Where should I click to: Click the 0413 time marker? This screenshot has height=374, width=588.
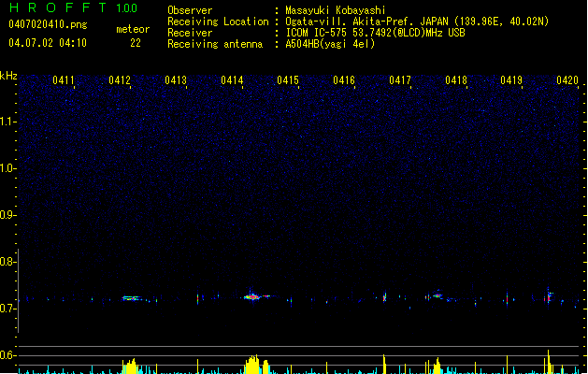pos(176,80)
